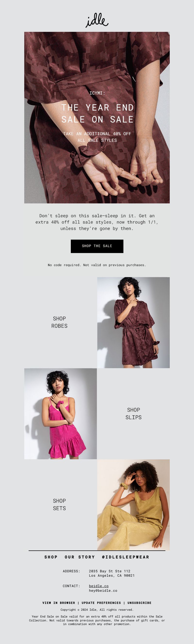Open OUR STORY footer link
This screenshot has height=644, width=194.
[x=80, y=557]
